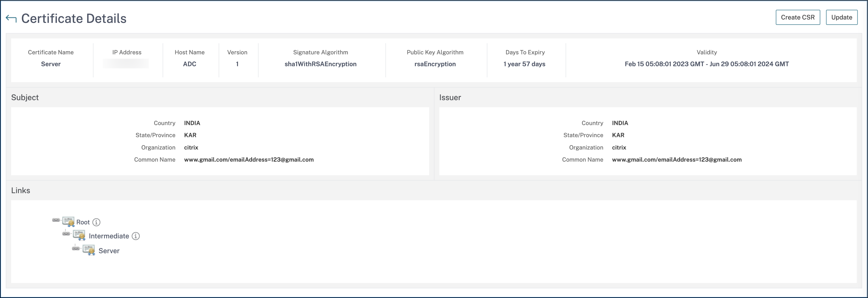Click the Server certificate icon in Links

[x=89, y=250]
